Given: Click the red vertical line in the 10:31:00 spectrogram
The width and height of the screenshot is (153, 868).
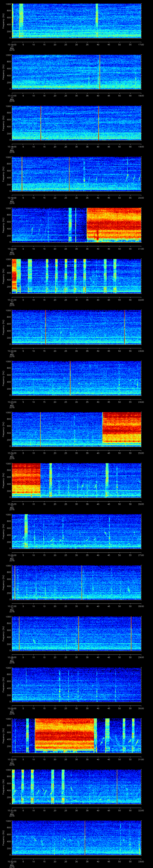Looking at the screenshot, I should tap(117, 786).
